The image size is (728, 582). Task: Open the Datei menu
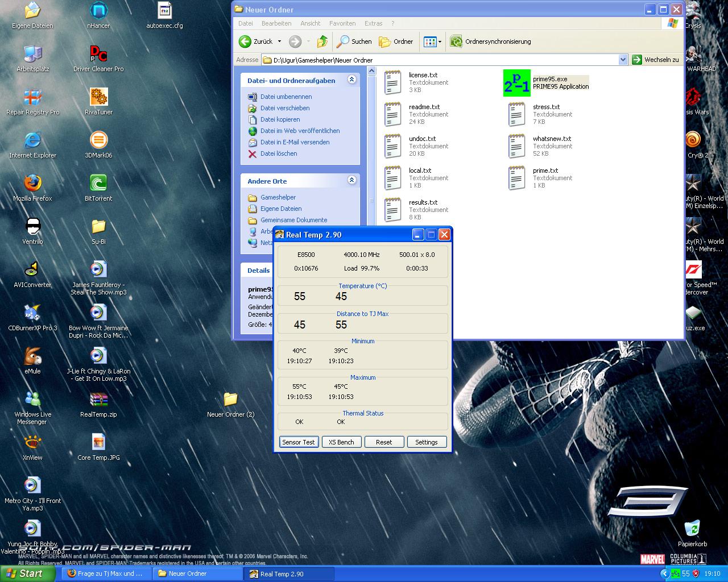pyautogui.click(x=246, y=23)
